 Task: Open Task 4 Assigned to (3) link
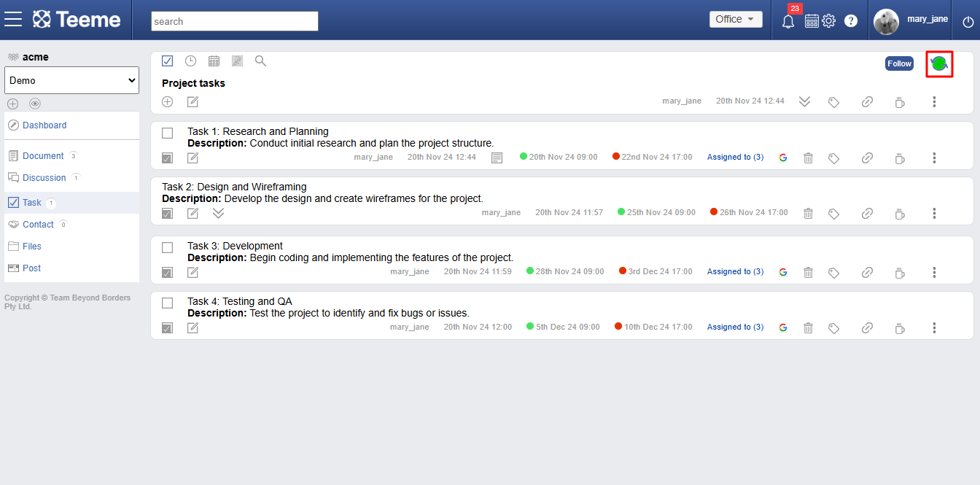(x=735, y=327)
